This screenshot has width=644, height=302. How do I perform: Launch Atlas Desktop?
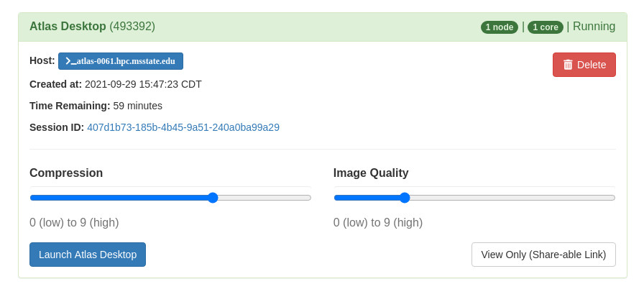(88, 255)
